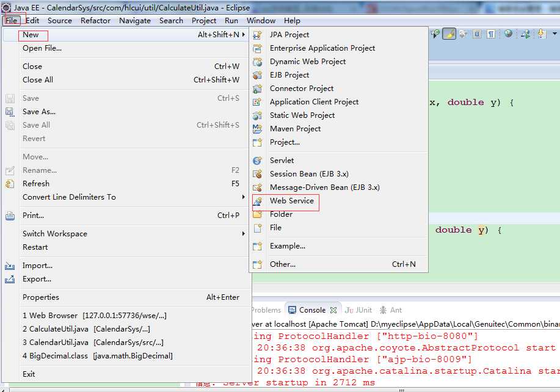Select Dynamic Web Project entry
The width and height of the screenshot is (560, 392).
[338, 62]
